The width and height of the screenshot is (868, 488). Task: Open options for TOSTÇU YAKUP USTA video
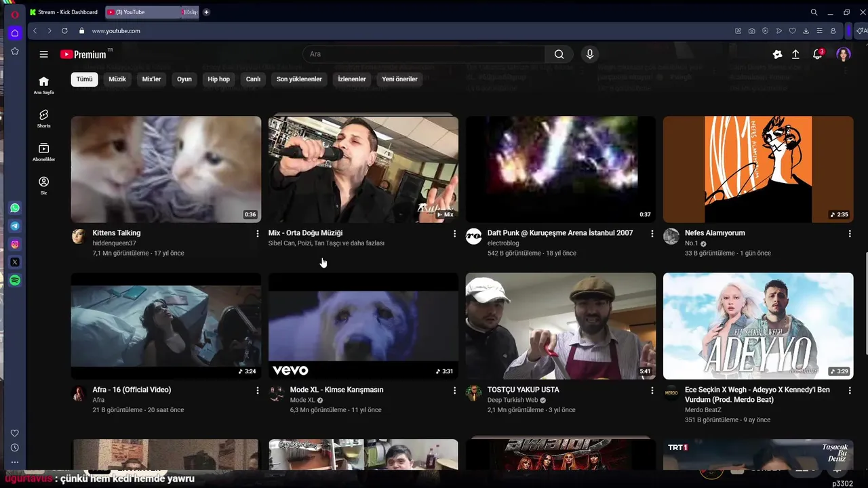tap(652, 390)
